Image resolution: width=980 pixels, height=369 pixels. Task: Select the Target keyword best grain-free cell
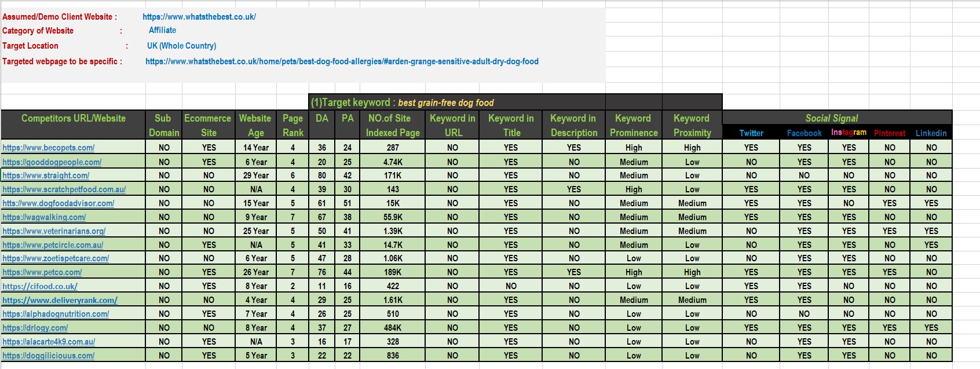[x=457, y=103]
